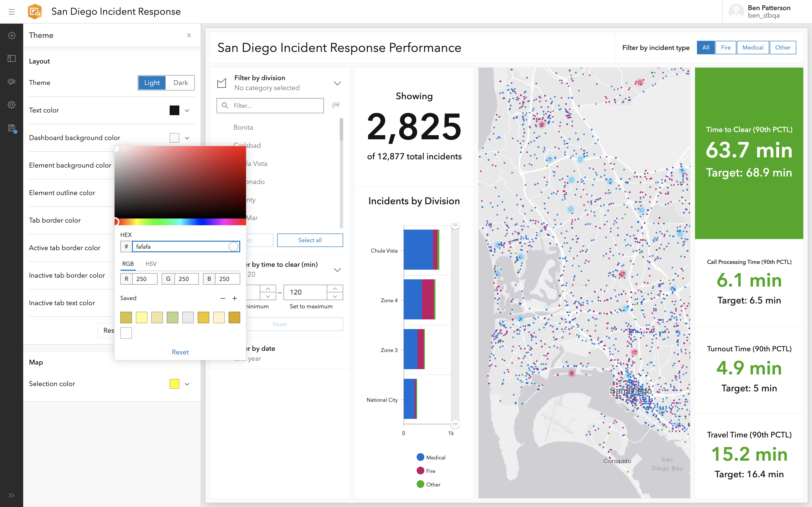Viewport: 812px width, 507px height.
Task: Select Light theme option
Action: (152, 83)
